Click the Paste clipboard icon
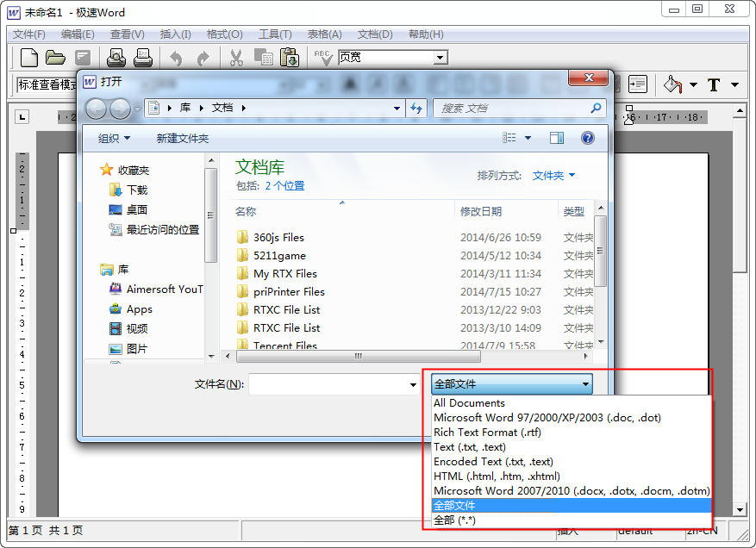The height and width of the screenshot is (548, 756). pyautogui.click(x=290, y=58)
